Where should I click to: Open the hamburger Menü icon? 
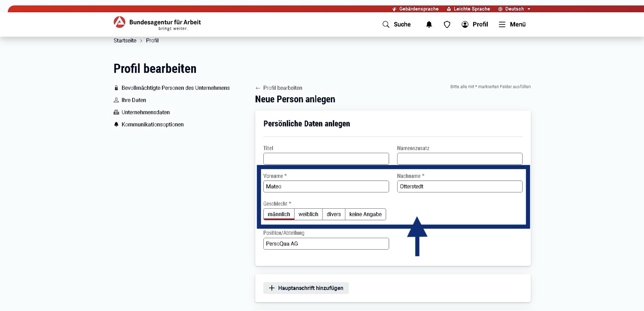pyautogui.click(x=502, y=25)
